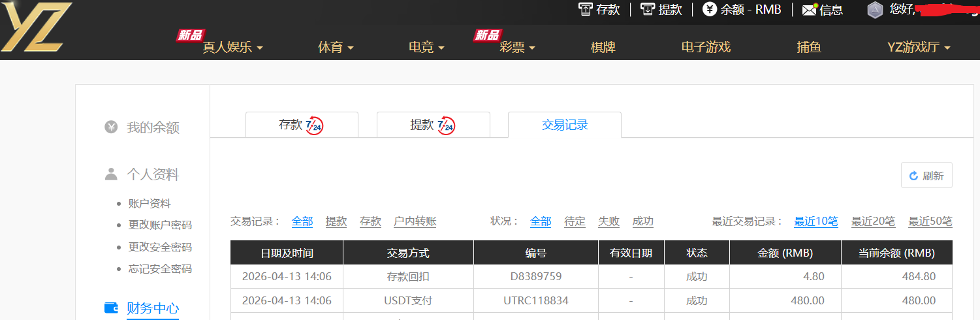
Task: Click the deposit icon in top bar
Action: pos(586,9)
